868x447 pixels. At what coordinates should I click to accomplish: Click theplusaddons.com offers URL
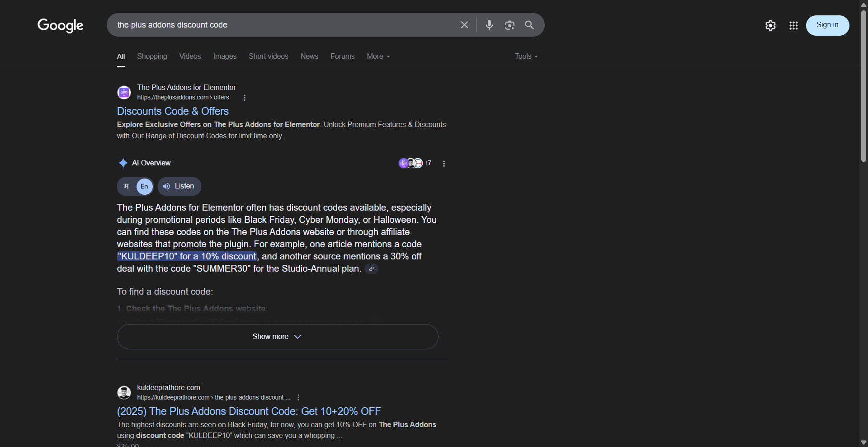coord(183,98)
